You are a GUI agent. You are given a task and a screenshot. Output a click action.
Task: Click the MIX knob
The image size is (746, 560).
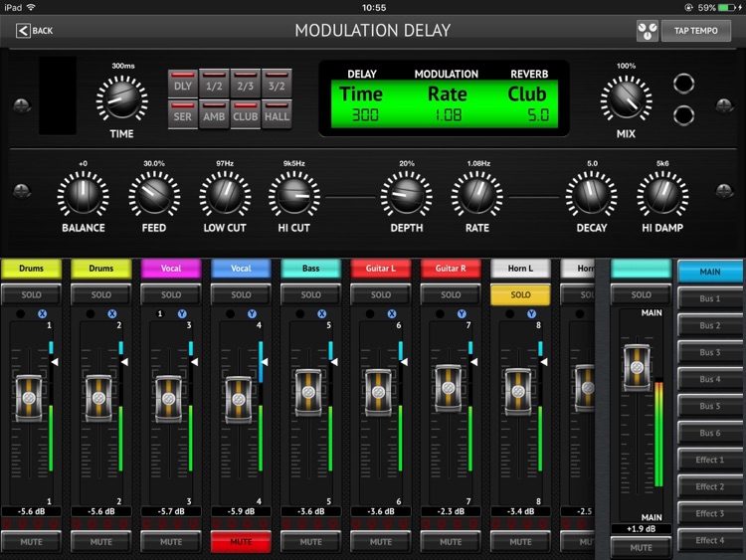coord(626,99)
